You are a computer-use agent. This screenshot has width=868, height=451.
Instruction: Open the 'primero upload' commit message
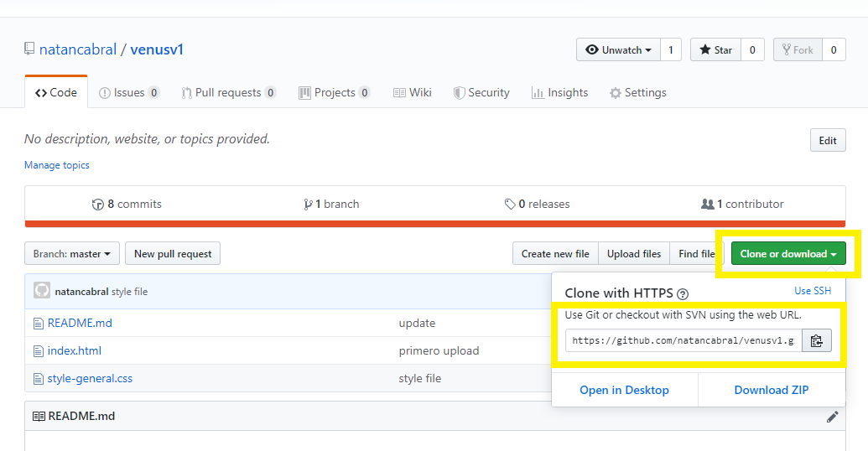[x=439, y=351]
